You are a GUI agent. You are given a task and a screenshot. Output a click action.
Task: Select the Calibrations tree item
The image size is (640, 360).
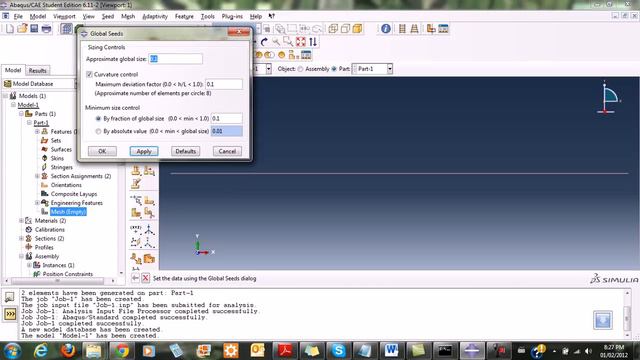(50, 229)
